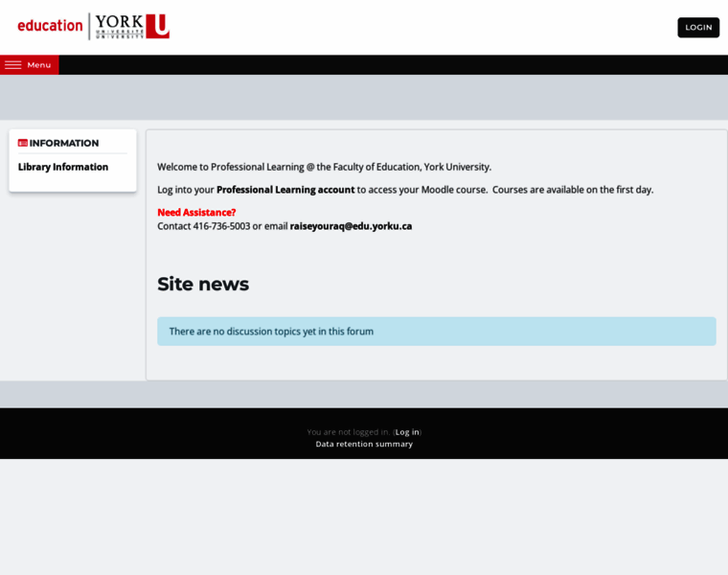Click the Log in link in footer
Screen dimensions: 728x575
coord(407,432)
